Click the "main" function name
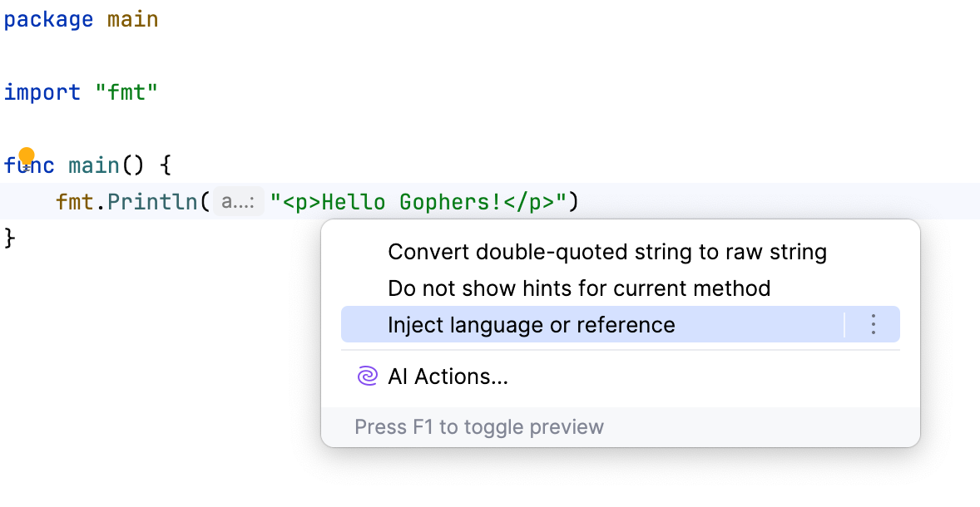 point(95,165)
